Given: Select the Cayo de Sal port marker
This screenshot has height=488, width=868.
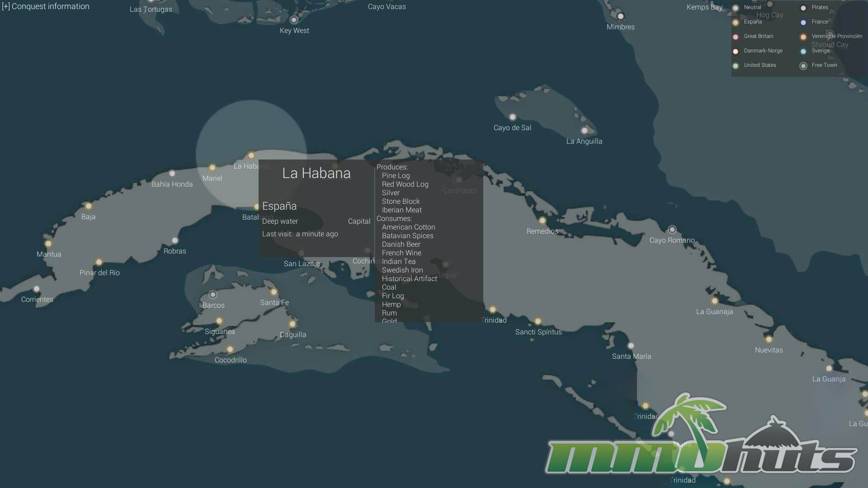Looking at the screenshot, I should click(512, 117).
